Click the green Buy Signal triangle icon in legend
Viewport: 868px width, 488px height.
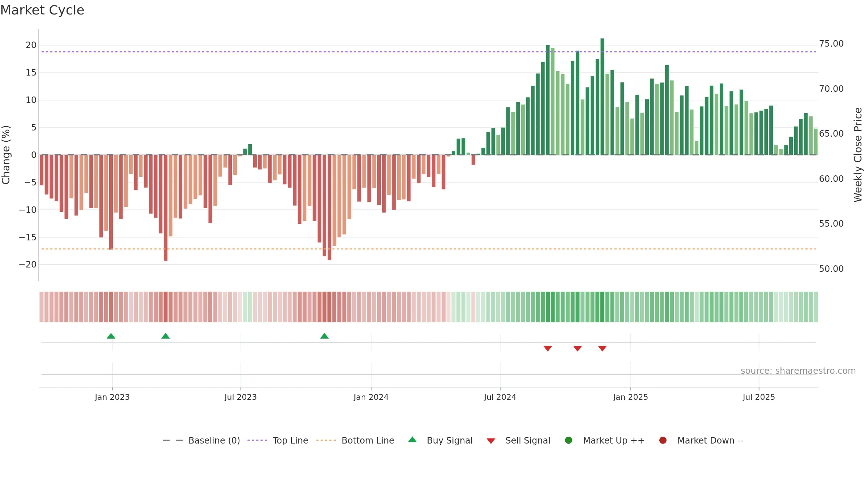click(x=412, y=440)
